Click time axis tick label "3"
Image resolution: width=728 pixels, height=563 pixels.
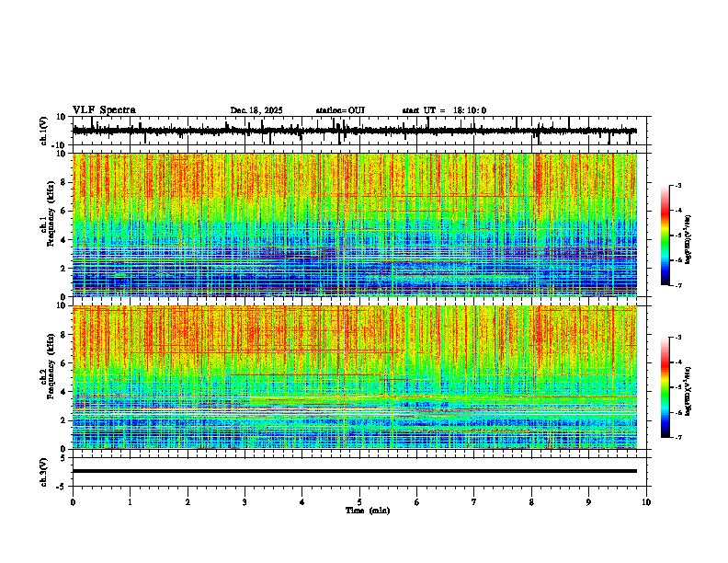pos(245,502)
